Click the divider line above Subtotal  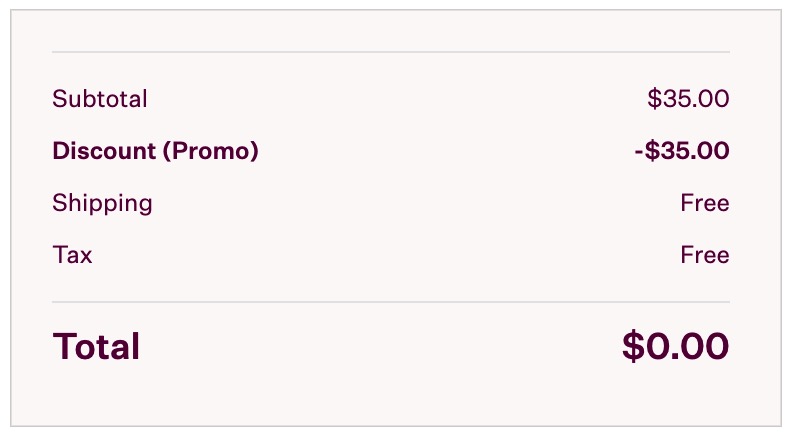390,51
